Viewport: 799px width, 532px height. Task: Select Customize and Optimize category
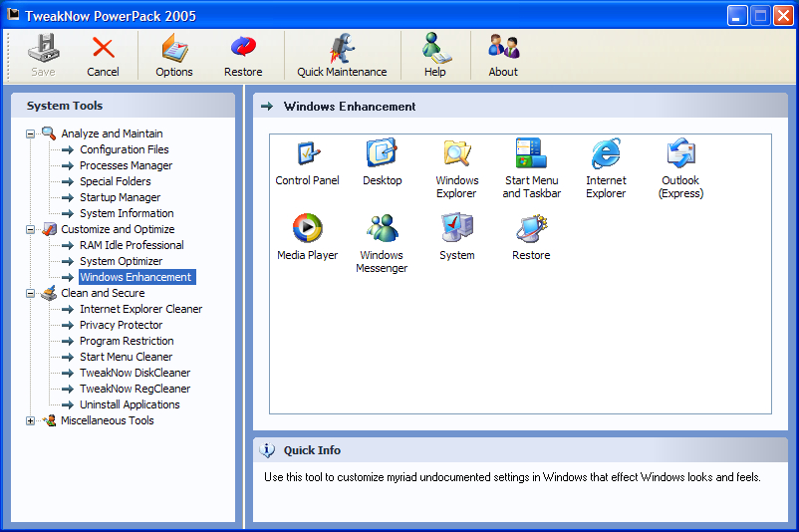click(x=118, y=229)
